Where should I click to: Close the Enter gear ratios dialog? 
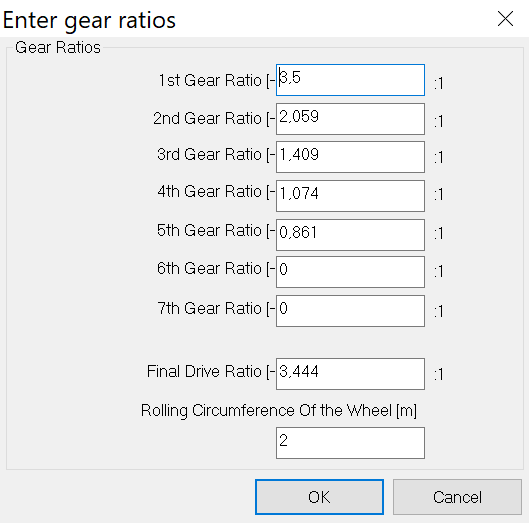[505, 19]
